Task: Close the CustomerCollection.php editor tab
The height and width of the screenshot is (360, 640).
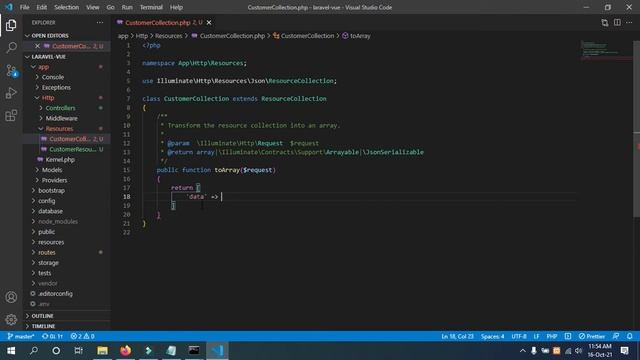Action: pyautogui.click(x=209, y=22)
